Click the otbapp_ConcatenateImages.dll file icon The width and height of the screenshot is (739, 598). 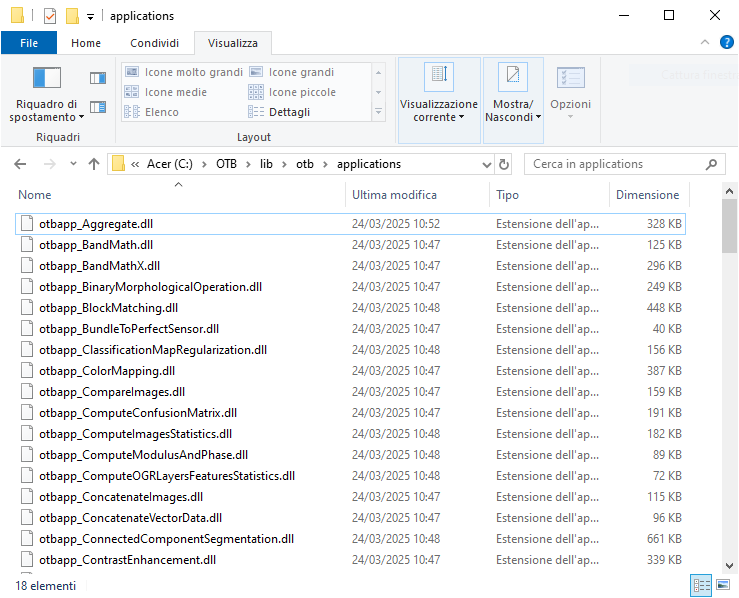(x=27, y=497)
